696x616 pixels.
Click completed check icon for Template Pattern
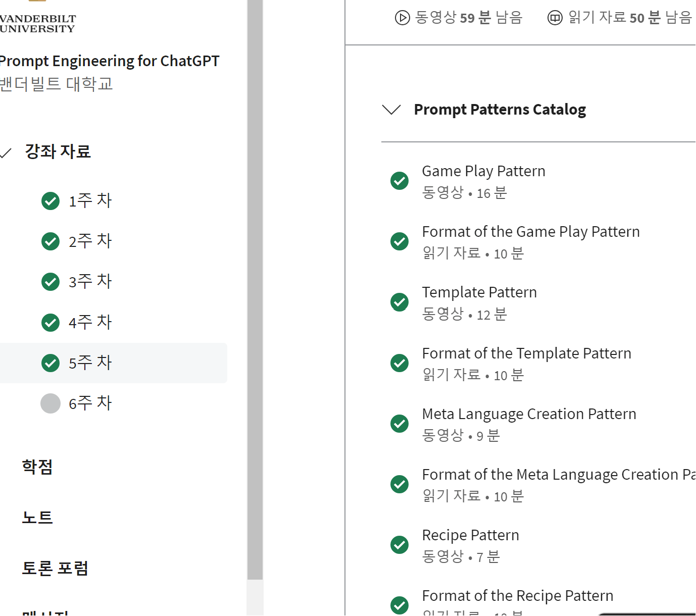point(400,302)
